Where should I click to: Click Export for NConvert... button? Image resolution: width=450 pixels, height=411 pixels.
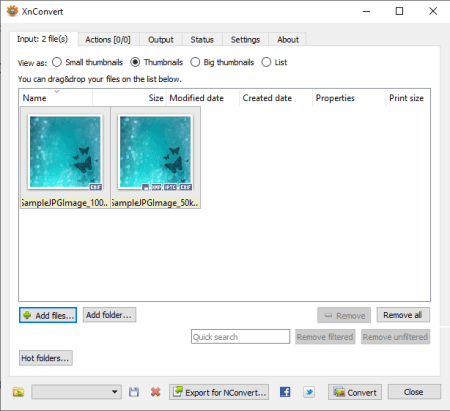point(219,392)
